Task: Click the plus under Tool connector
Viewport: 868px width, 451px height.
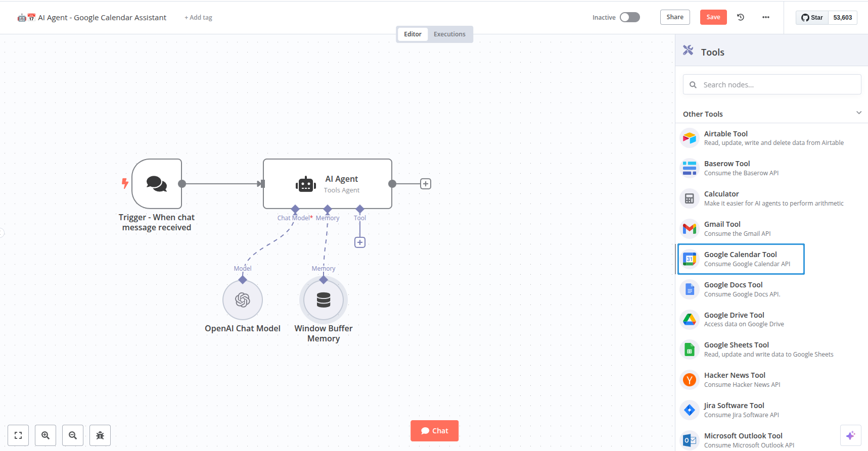Action: (360, 242)
